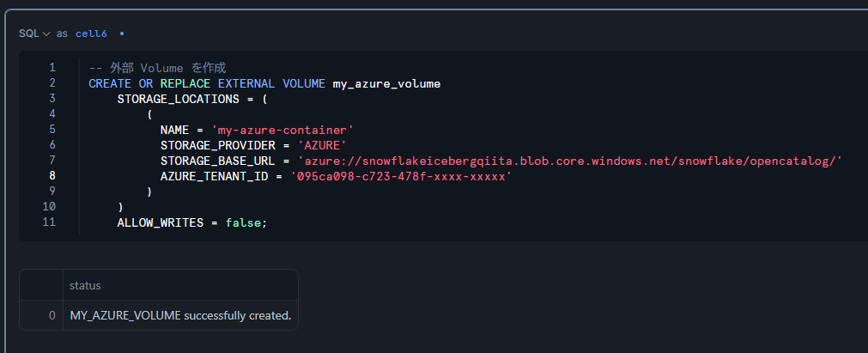Click line number 11 in the gutter
Image resolution: width=868 pixels, height=353 pixels.
(x=49, y=222)
